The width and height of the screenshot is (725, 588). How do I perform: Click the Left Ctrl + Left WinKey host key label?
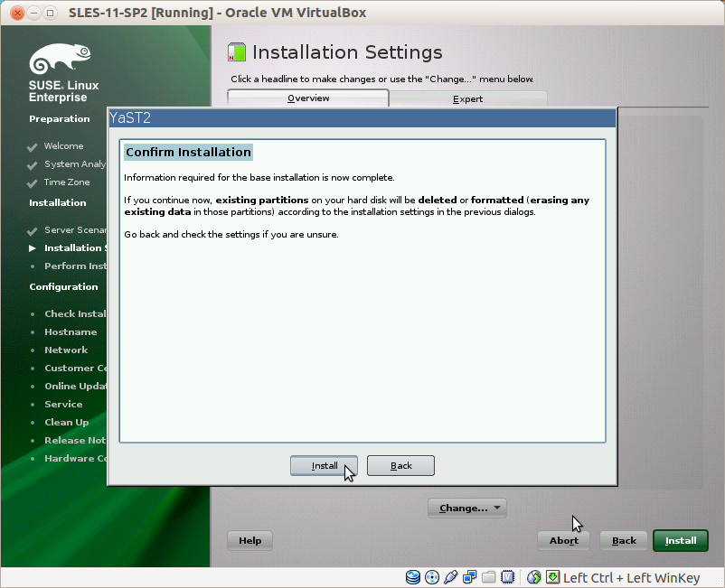click(631, 578)
